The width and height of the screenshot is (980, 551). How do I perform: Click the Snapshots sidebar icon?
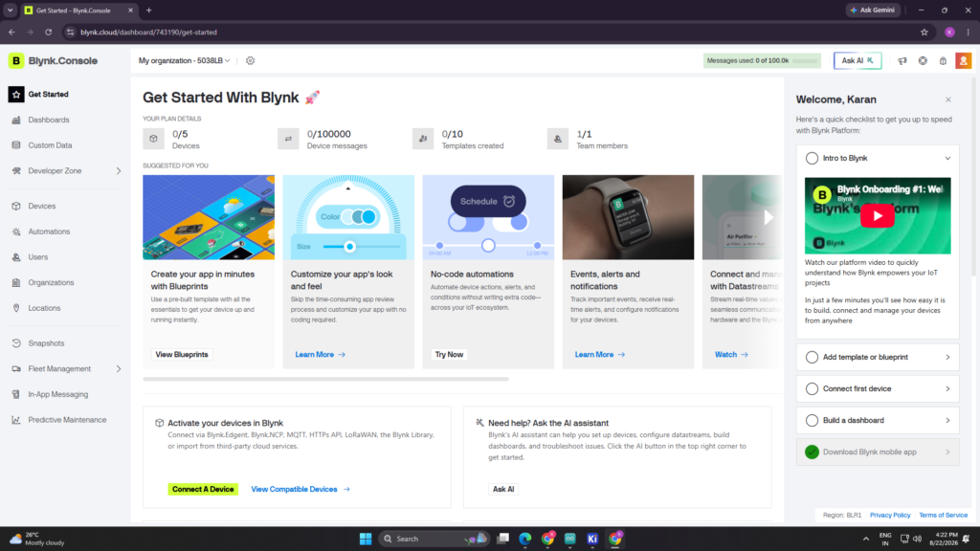click(x=16, y=343)
